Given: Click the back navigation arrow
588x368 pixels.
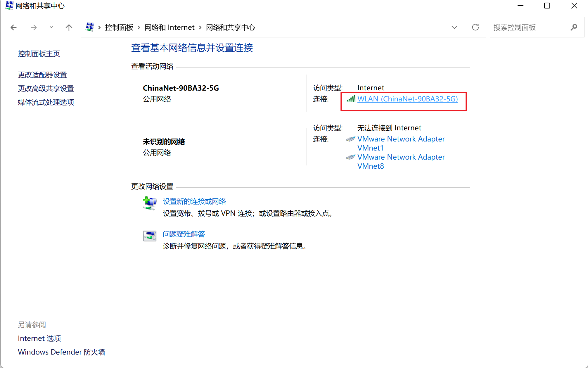Looking at the screenshot, I should click(13, 27).
